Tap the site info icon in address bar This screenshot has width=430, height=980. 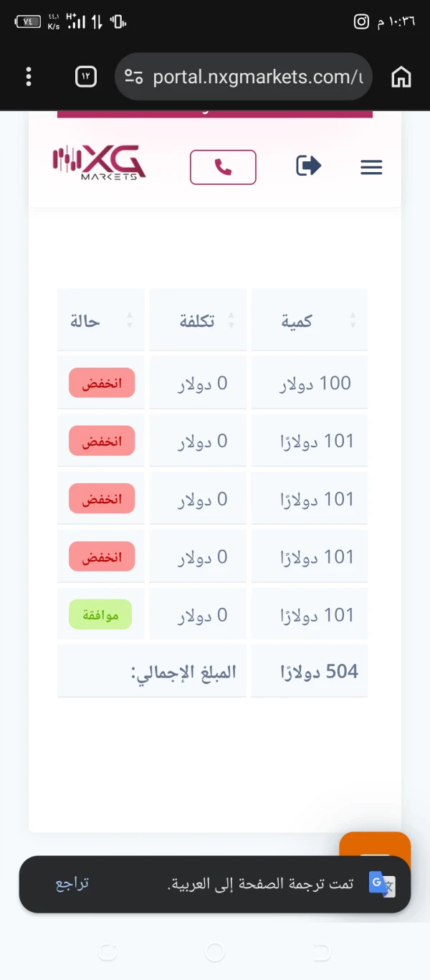pos(134,77)
